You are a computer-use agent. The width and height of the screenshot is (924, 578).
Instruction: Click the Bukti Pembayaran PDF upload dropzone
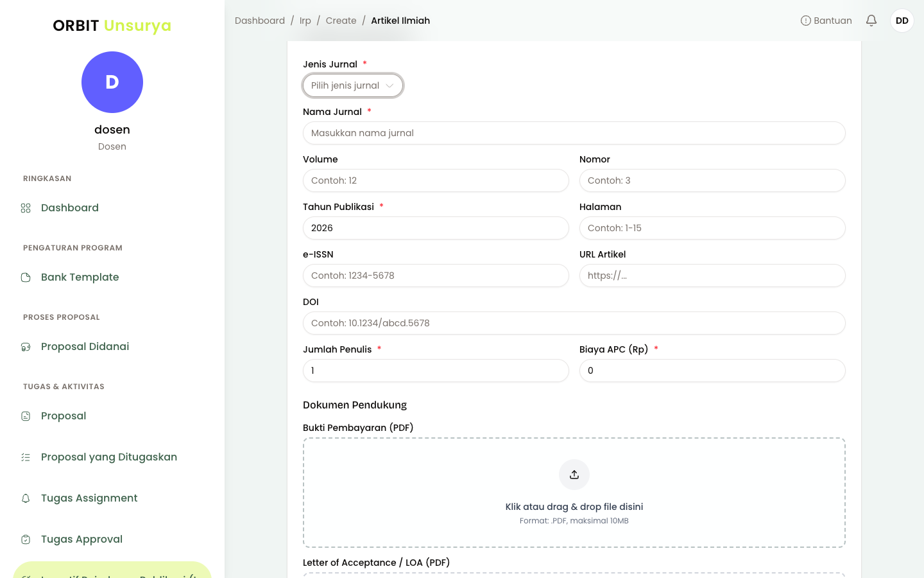574,493
